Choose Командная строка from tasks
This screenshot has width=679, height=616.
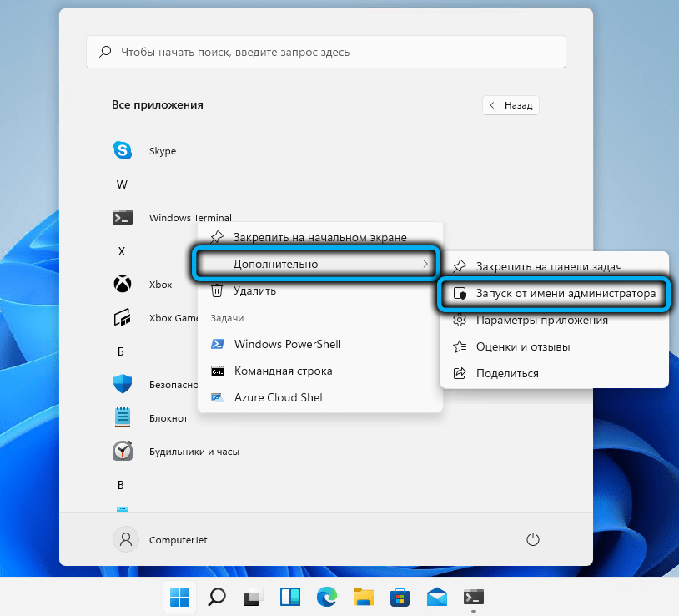(283, 371)
